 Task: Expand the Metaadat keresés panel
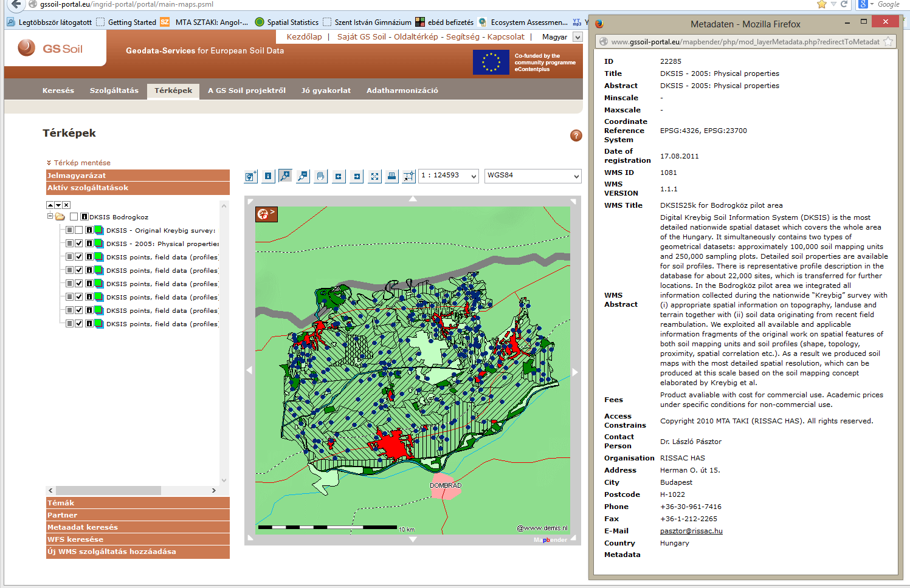point(138,527)
